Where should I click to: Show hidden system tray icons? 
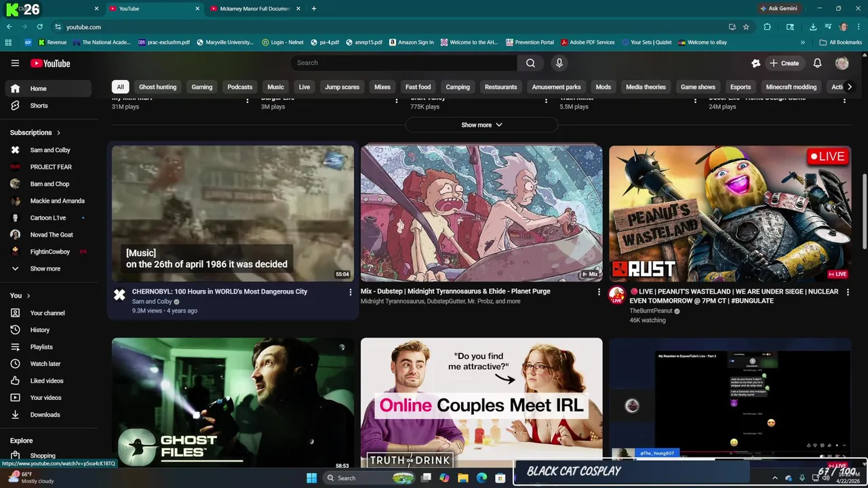[775, 478]
